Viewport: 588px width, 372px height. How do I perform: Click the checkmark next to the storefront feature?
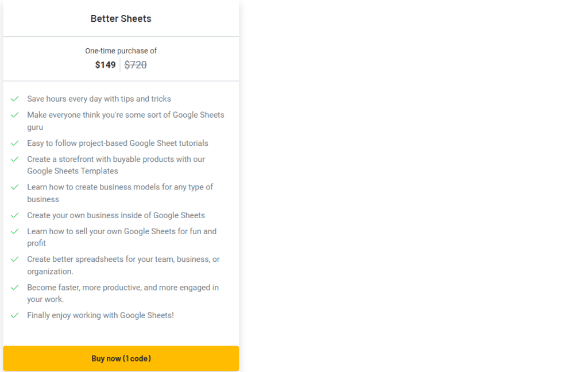tap(14, 159)
